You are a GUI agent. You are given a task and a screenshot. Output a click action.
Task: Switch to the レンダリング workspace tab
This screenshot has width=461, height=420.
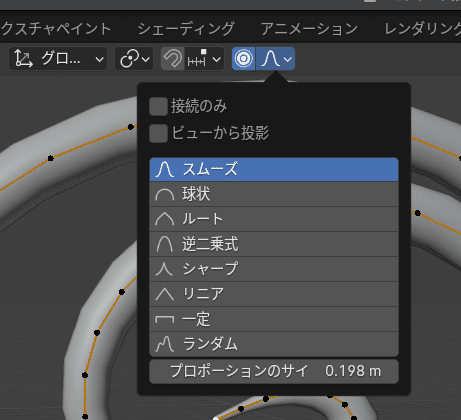pos(423,29)
